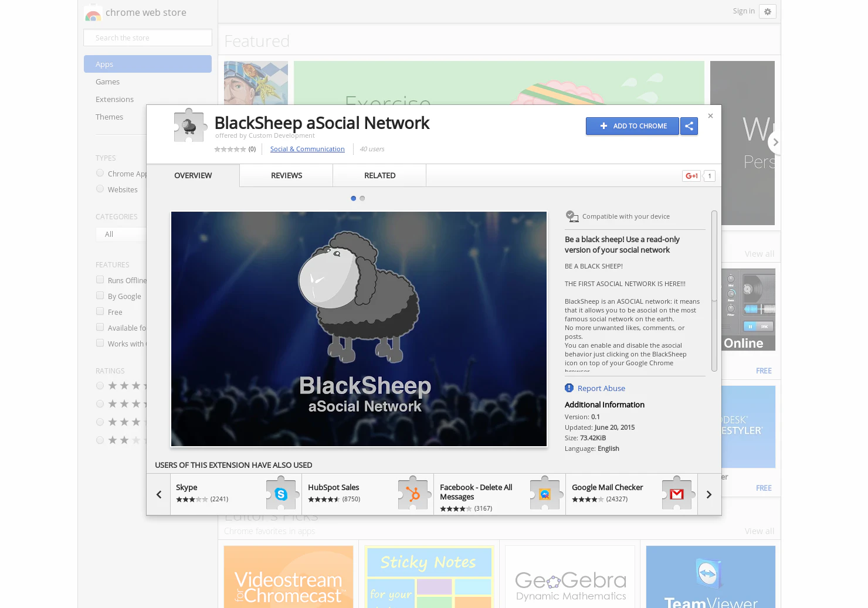The image size is (868, 608).
Task: Open the Skype extension from also-used list
Action: [187, 487]
